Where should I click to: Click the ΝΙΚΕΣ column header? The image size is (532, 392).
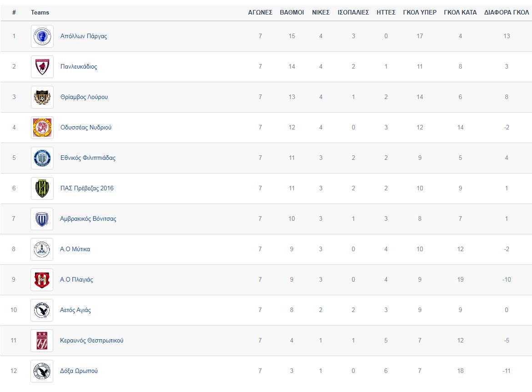point(321,13)
